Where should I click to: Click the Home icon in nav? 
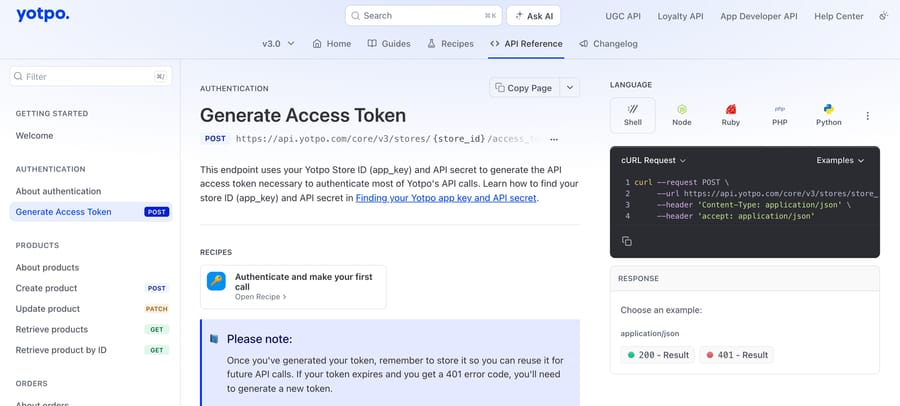pyautogui.click(x=317, y=44)
